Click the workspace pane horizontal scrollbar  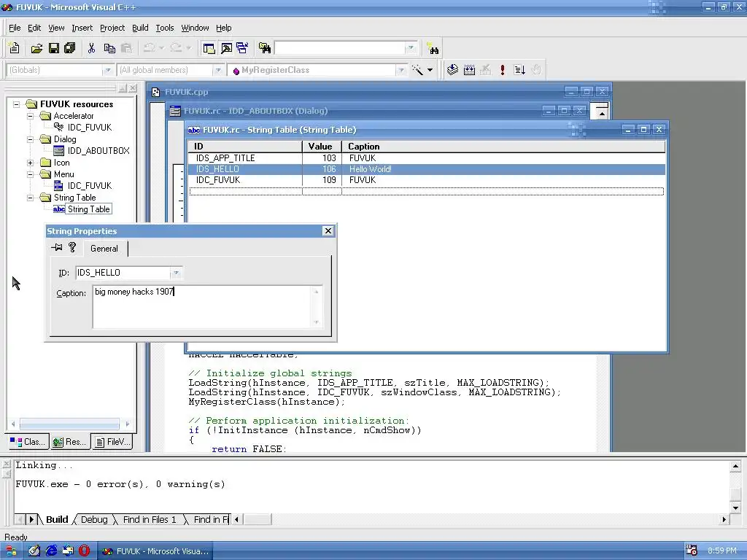(x=69, y=424)
